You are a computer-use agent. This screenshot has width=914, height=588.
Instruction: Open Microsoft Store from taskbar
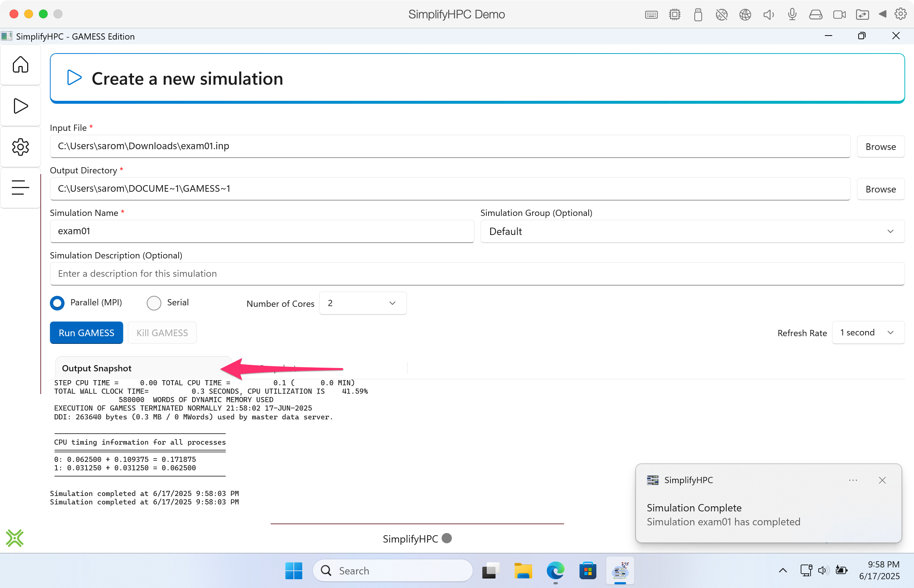click(x=588, y=571)
